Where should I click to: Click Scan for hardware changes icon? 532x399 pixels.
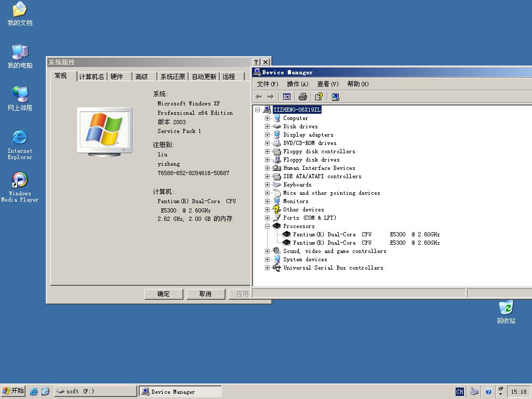[x=335, y=97]
